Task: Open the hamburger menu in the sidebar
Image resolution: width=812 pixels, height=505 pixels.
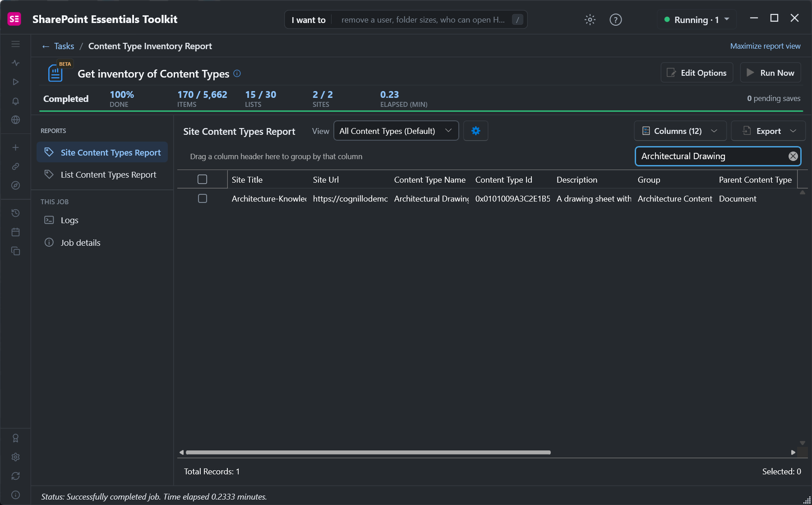Action: [15, 44]
